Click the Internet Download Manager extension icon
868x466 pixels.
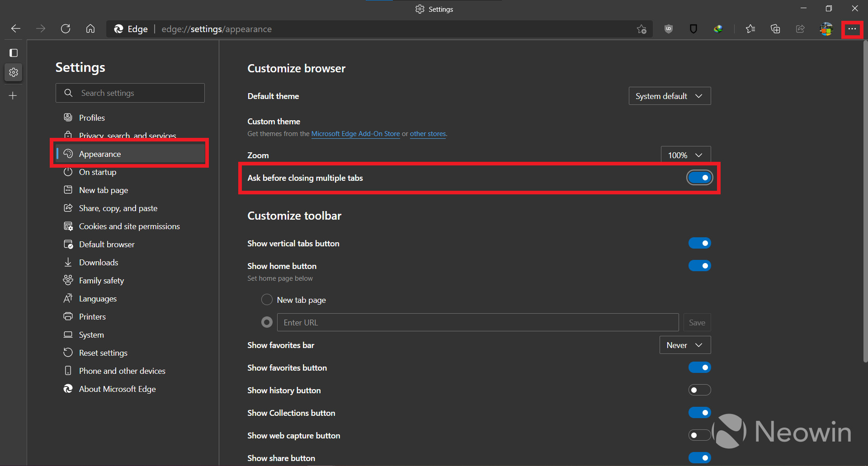click(719, 28)
